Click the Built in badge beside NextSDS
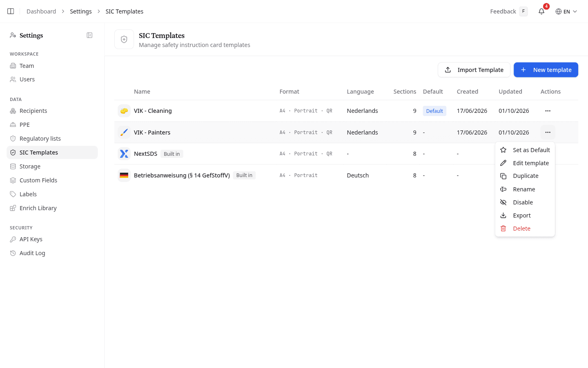 (172, 154)
